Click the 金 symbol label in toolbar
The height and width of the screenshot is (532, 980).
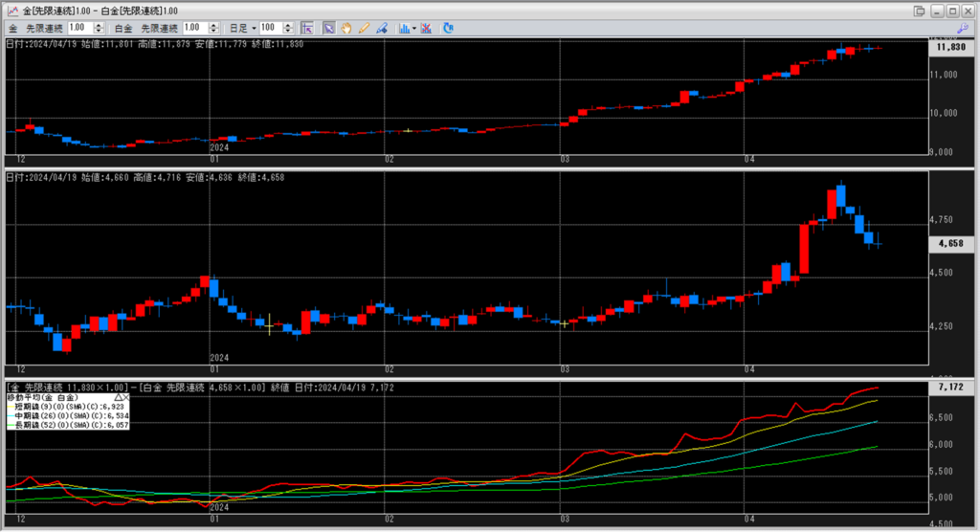[x=13, y=29]
